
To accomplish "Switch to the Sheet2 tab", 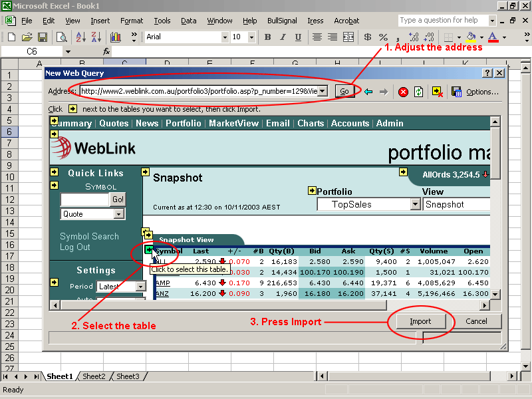I will click(94, 376).
